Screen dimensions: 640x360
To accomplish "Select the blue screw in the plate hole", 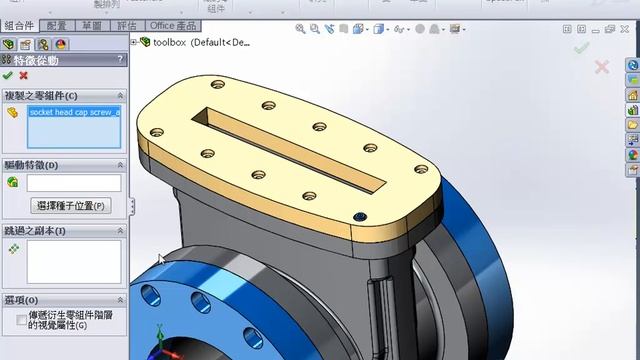I will point(360,217).
